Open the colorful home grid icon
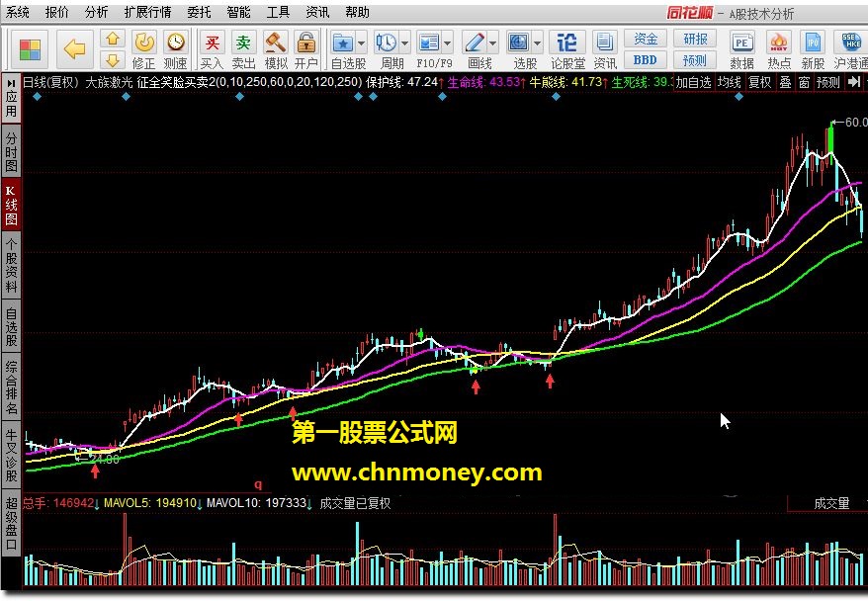Image resolution: width=868 pixels, height=601 pixels. (x=30, y=49)
